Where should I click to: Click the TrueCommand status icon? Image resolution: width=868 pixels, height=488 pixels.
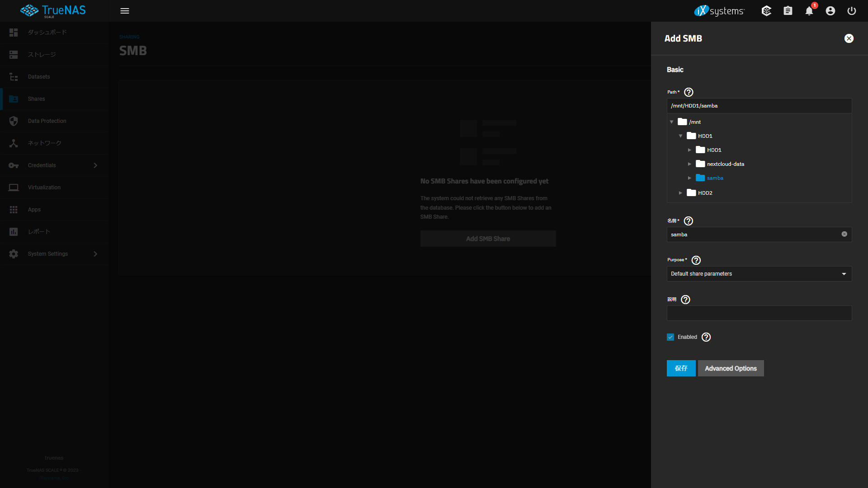[766, 11]
